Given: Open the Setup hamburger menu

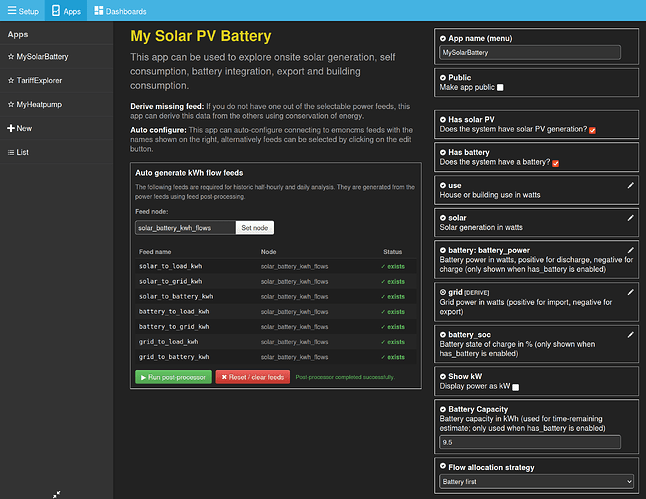Looking at the screenshot, I should coord(23,11).
